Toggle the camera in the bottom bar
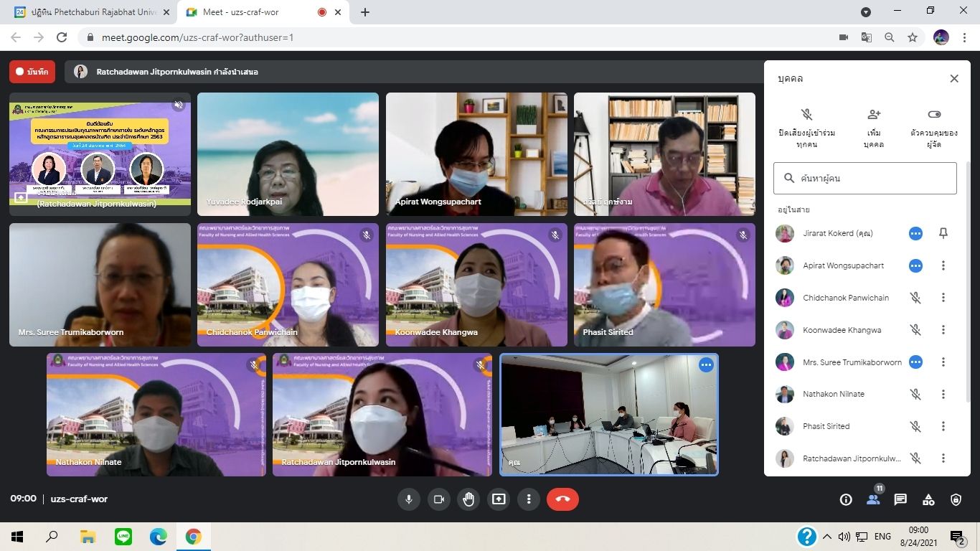 click(x=438, y=499)
